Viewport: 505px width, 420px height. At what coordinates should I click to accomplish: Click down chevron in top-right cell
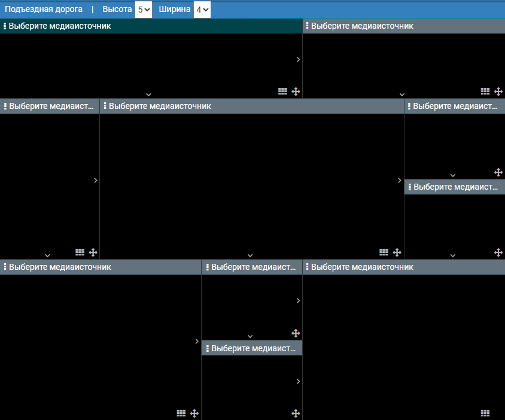[x=402, y=95]
